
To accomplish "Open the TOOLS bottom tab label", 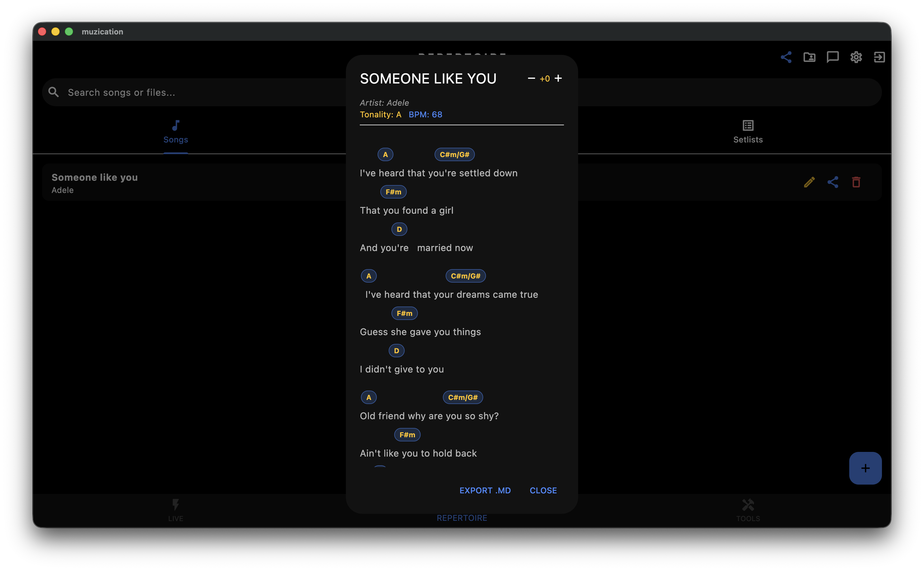I will [x=748, y=518].
